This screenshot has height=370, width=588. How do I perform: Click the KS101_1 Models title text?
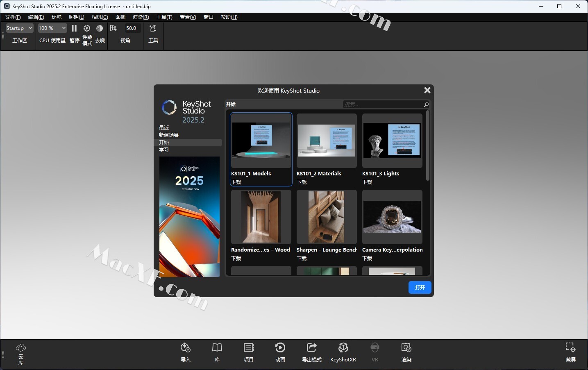pyautogui.click(x=251, y=174)
